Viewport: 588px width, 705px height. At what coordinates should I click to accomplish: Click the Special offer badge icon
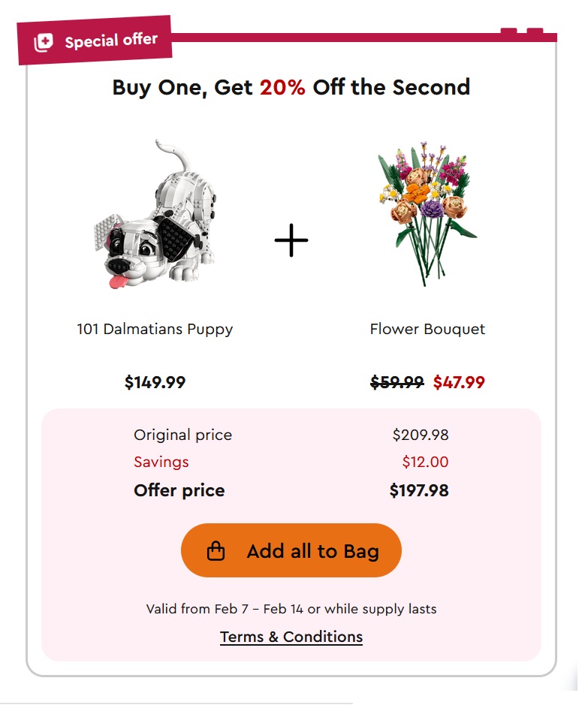click(44, 43)
